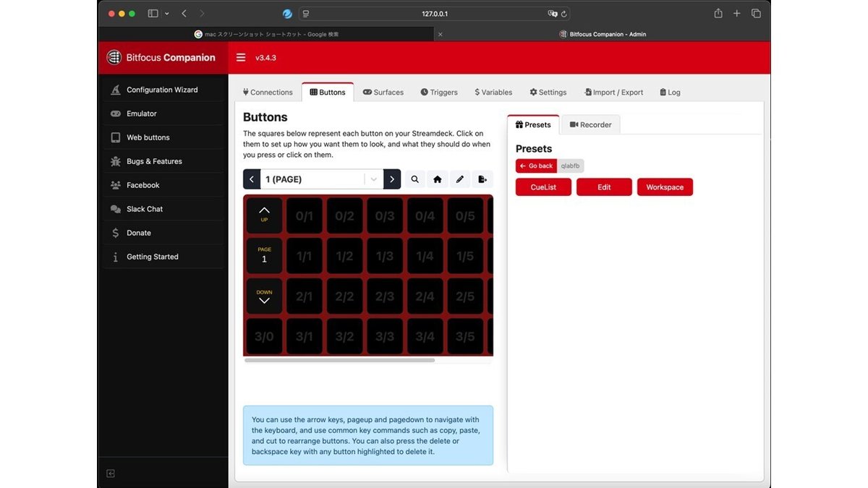This screenshot has width=868, height=488.
Task: Go to previous page arrow button
Action: [x=252, y=179]
